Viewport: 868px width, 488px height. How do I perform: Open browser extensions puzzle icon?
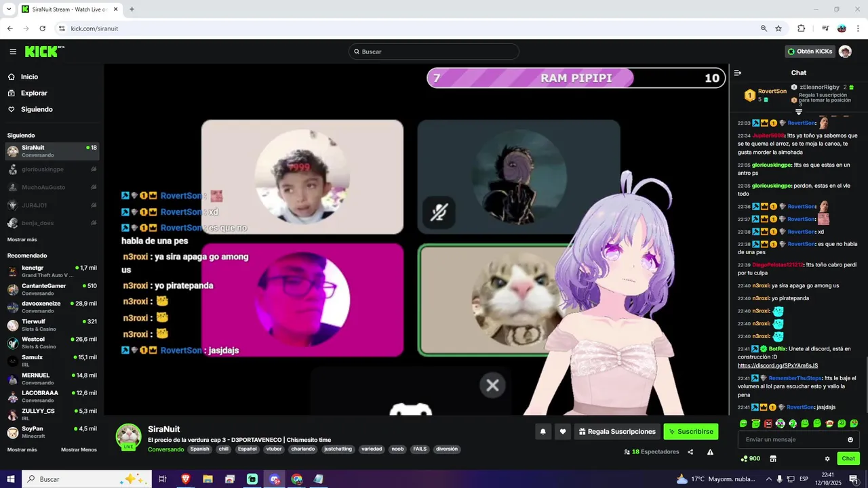tap(801, 28)
